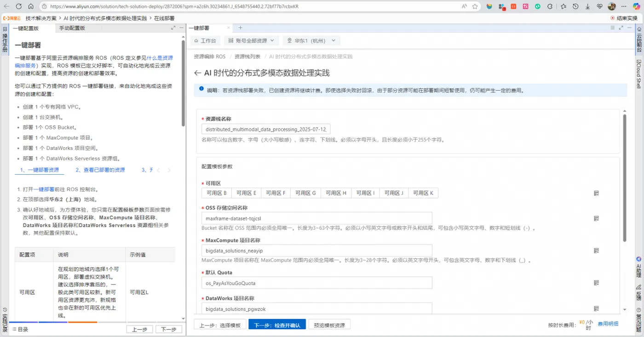This screenshot has width=644, height=337.
Task: Click 结束实操 button
Action: click(624, 18)
